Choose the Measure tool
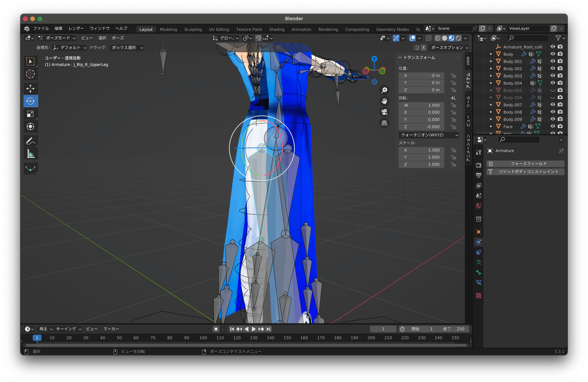 [30, 154]
